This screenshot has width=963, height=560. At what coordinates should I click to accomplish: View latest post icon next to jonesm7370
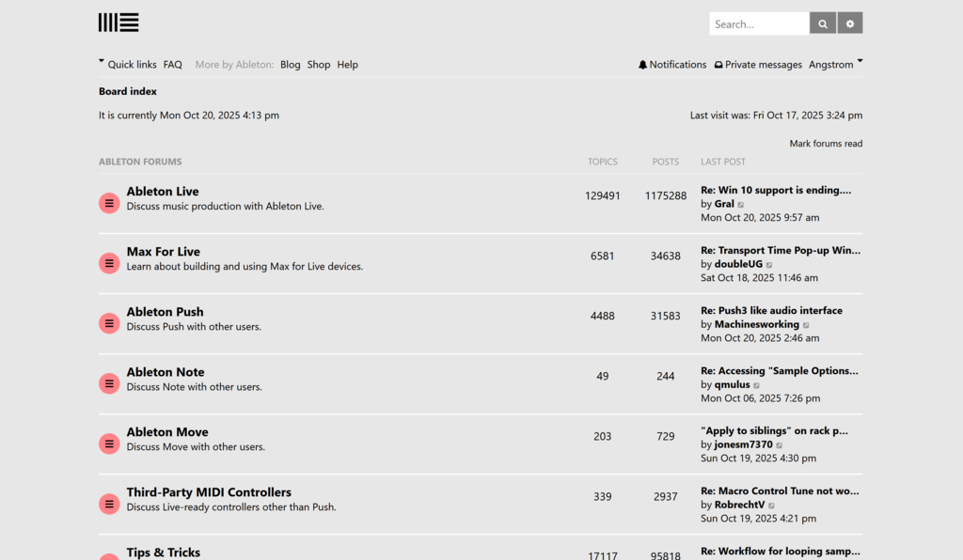(x=780, y=444)
